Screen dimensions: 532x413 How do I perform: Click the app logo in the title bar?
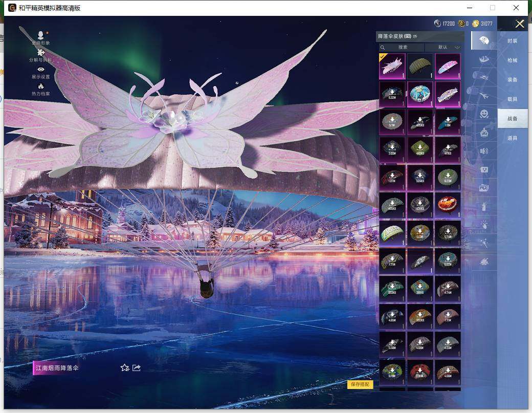[12, 8]
